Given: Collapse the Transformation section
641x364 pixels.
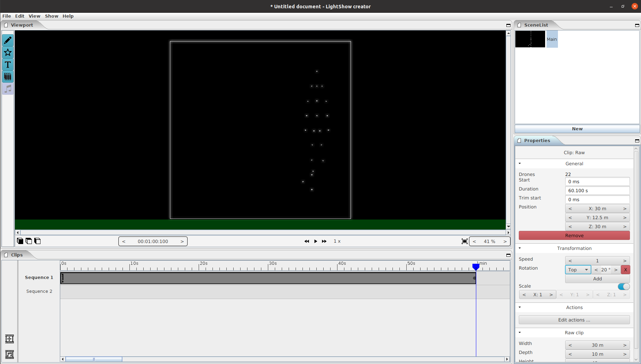Looking at the screenshot, I should pyautogui.click(x=520, y=248).
